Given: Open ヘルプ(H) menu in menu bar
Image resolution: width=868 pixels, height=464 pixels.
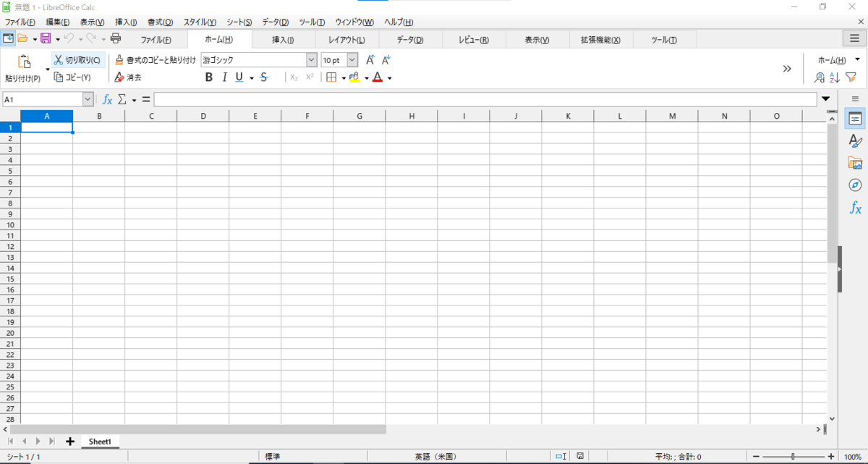Looking at the screenshot, I should (399, 22).
